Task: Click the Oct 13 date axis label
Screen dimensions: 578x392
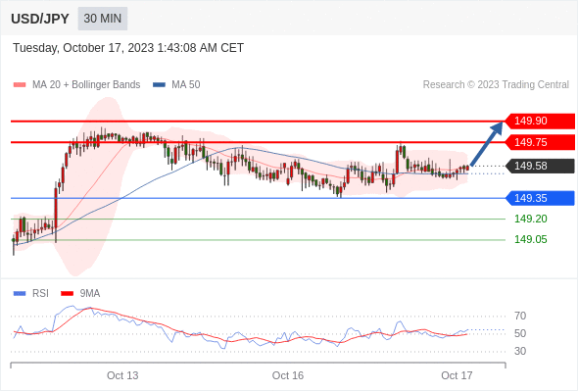Action: [x=122, y=375]
